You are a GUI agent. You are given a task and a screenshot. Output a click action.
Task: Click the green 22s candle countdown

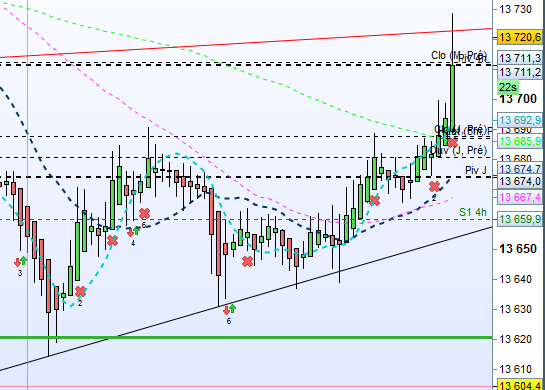pos(508,87)
